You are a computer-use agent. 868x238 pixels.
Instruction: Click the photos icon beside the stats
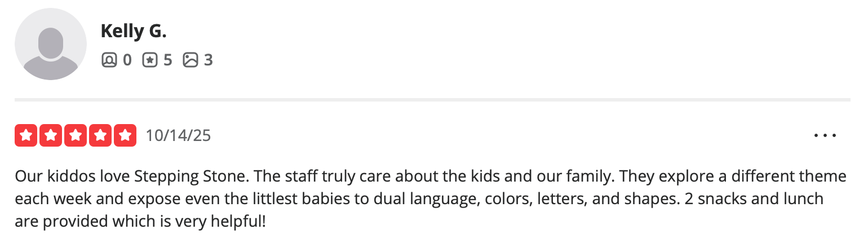[191, 60]
